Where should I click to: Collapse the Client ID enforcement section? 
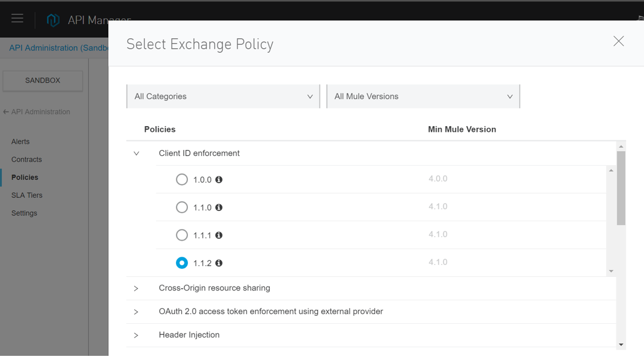(136, 153)
